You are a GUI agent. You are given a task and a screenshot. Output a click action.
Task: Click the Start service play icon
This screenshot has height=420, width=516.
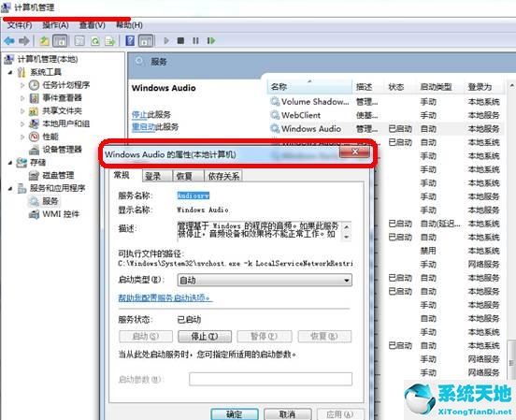click(x=166, y=40)
